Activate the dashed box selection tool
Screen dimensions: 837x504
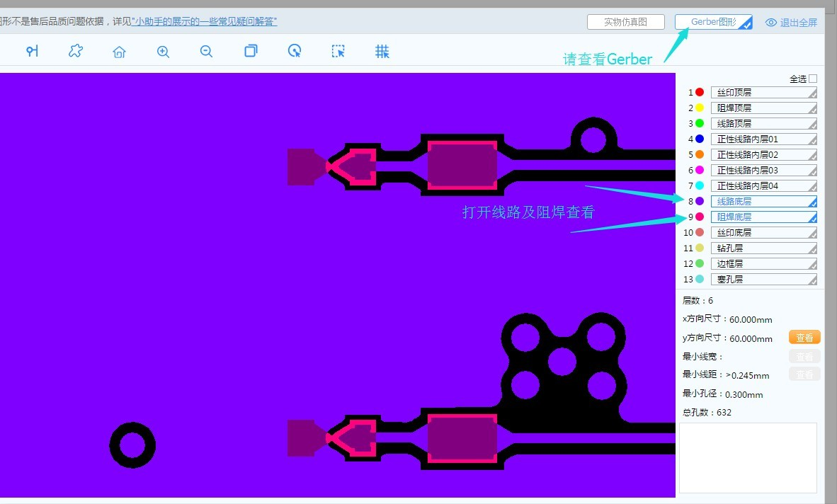pyautogui.click(x=338, y=51)
